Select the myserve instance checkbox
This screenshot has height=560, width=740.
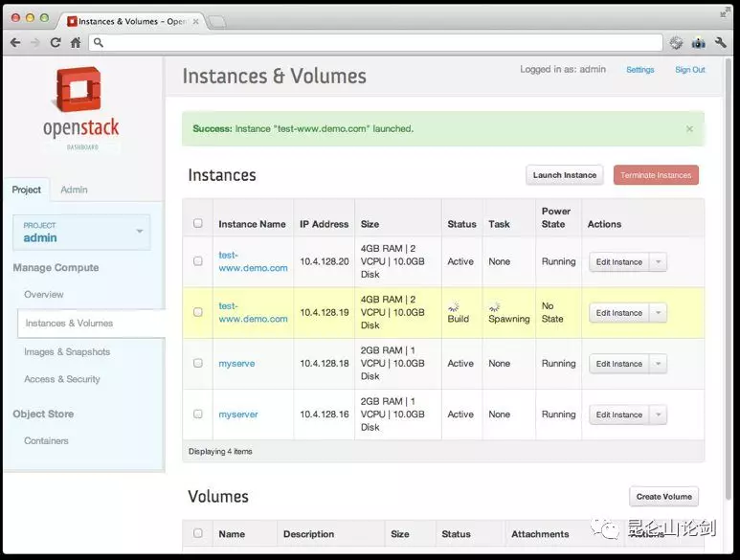198,363
